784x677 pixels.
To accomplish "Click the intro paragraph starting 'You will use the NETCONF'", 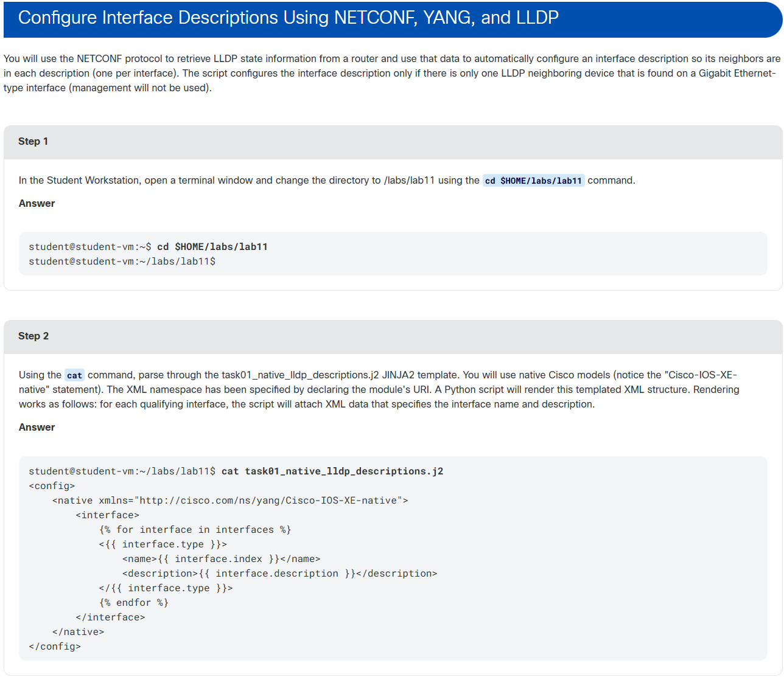I will click(x=391, y=73).
